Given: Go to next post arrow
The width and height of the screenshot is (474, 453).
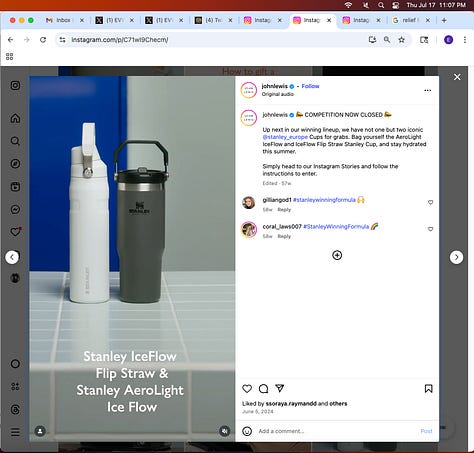Looking at the screenshot, I should pos(456,257).
